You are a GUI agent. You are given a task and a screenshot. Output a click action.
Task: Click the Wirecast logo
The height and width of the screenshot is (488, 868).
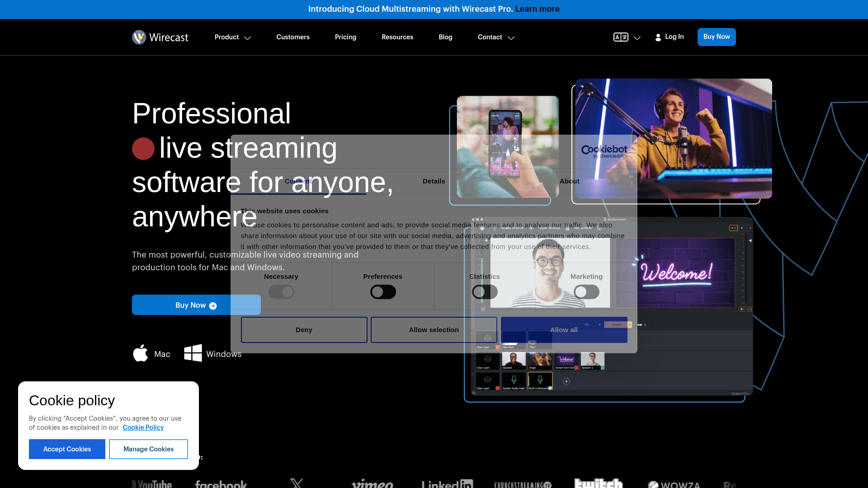[160, 37]
